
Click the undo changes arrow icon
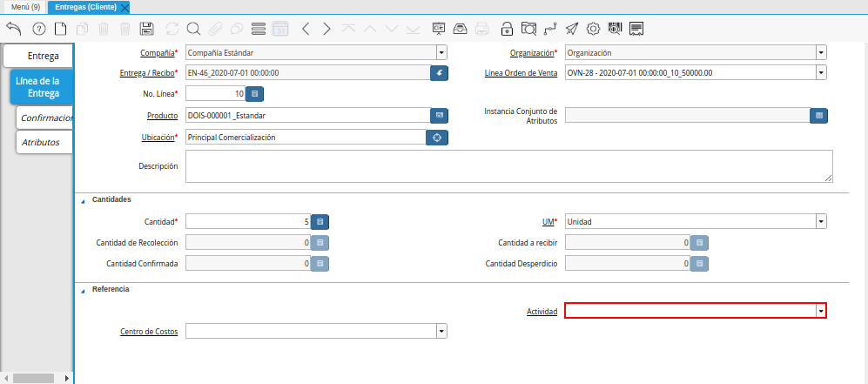point(13,29)
